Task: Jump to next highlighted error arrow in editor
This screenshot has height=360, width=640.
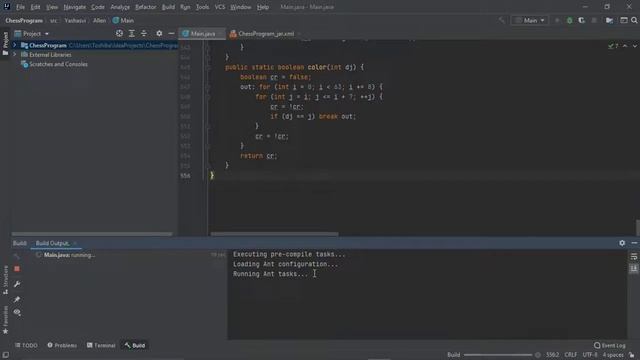Action: [635, 46]
